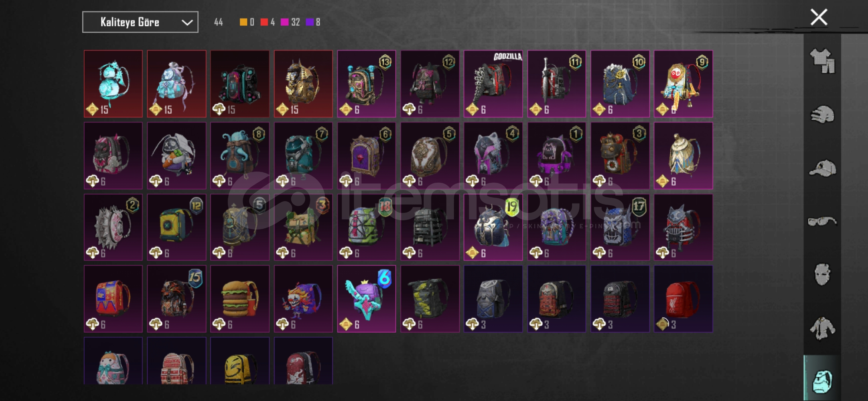The image size is (868, 401).
Task: Choose the teal octopus backpack numbered 8
Action: tap(240, 156)
